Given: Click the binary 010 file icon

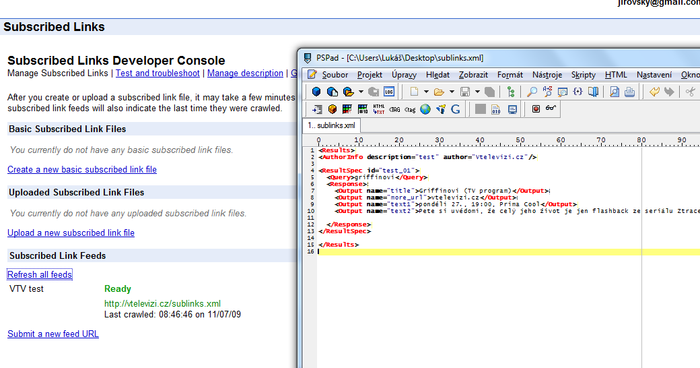Looking at the screenshot, I should pos(496,109).
